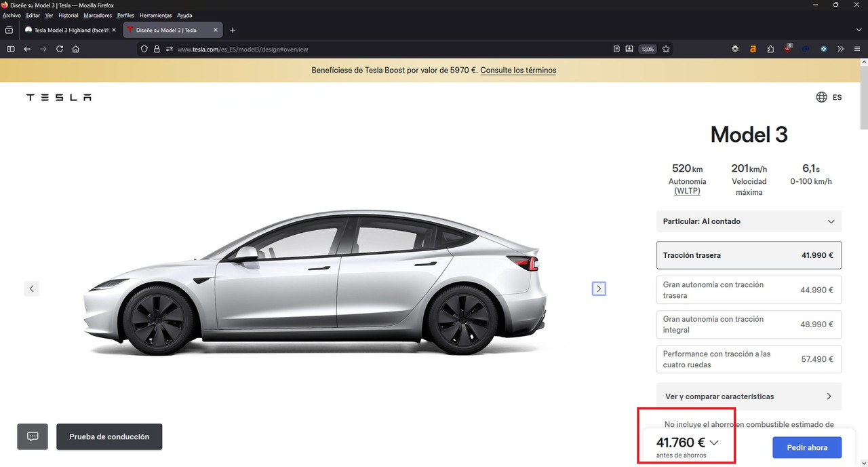This screenshot has width=868, height=467.
Task: Open the Extensions puzzle piece menu
Action: click(x=771, y=49)
